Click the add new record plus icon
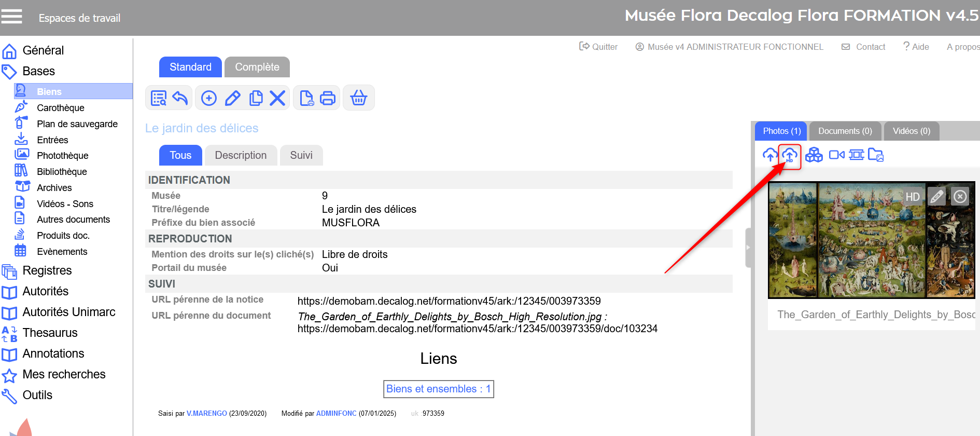Viewport: 980px width, 436px height. click(209, 98)
